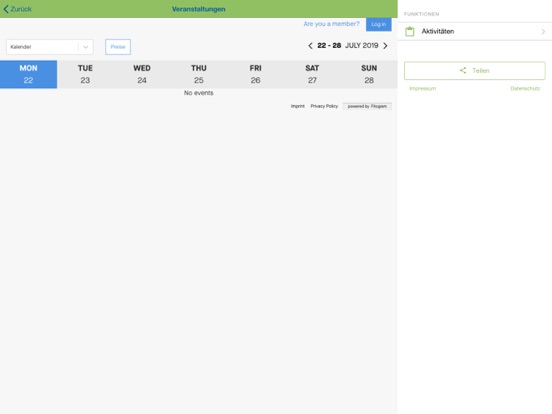The image size is (552, 414).
Task: Open the Datenschutz link
Action: coord(525,88)
